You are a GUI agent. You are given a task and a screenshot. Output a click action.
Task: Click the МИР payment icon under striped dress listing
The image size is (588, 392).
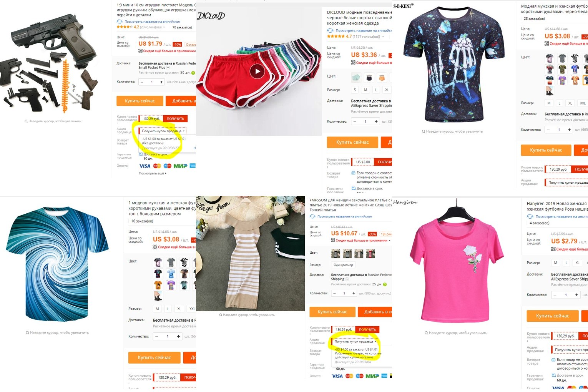372,376
